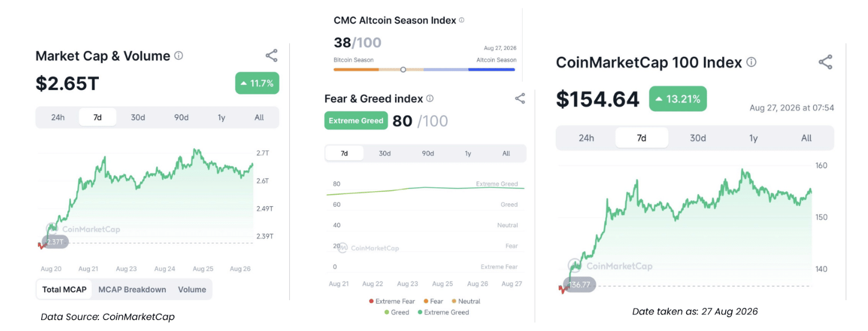The image size is (868, 331).
Task: Switch to Volume view
Action: click(192, 289)
